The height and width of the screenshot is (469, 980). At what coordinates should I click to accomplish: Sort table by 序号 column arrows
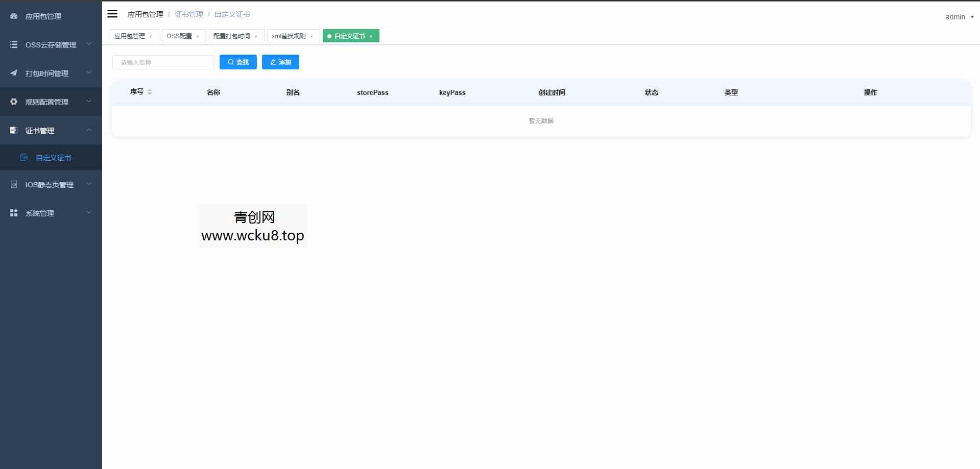tap(150, 92)
